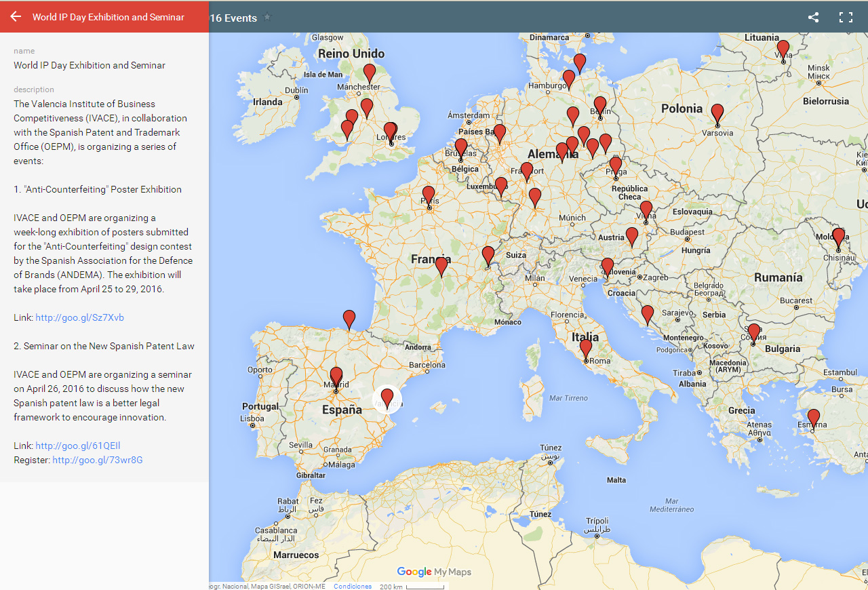
Task: Click the map pin on Roma
Action: pyautogui.click(x=586, y=349)
